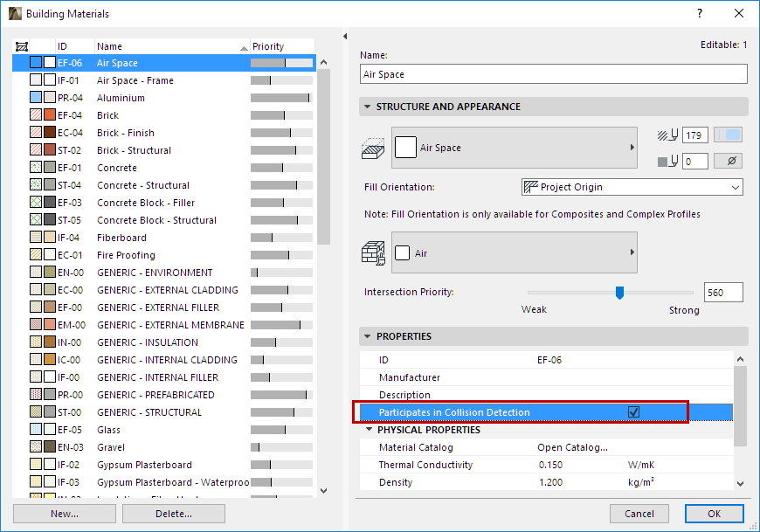Select the GENERIC - EXTERNAL CLADDING material
760x532 pixels.
(x=164, y=290)
